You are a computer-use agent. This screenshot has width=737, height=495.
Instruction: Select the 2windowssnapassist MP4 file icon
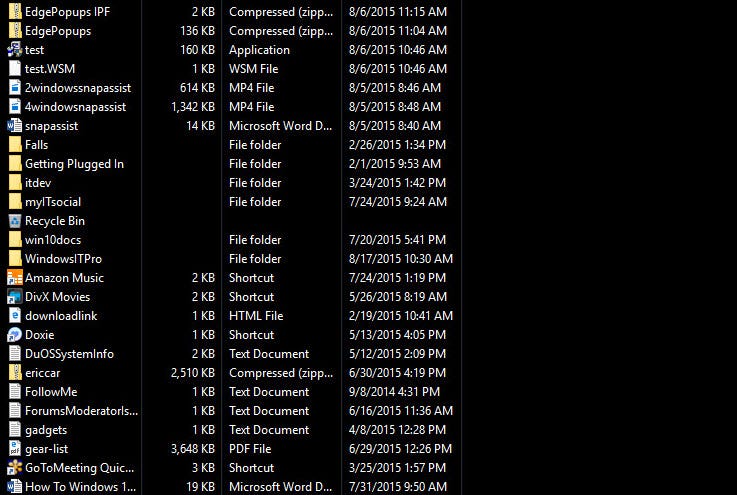pos(14,88)
